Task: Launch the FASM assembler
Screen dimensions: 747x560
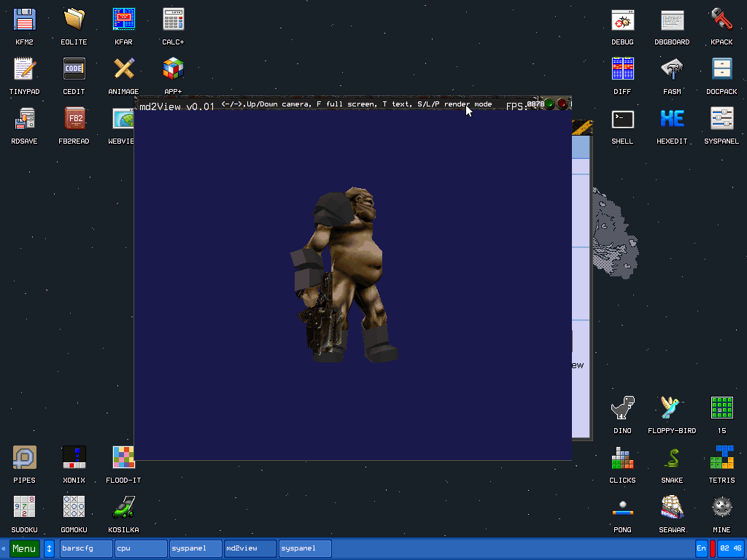Action: tap(672, 68)
